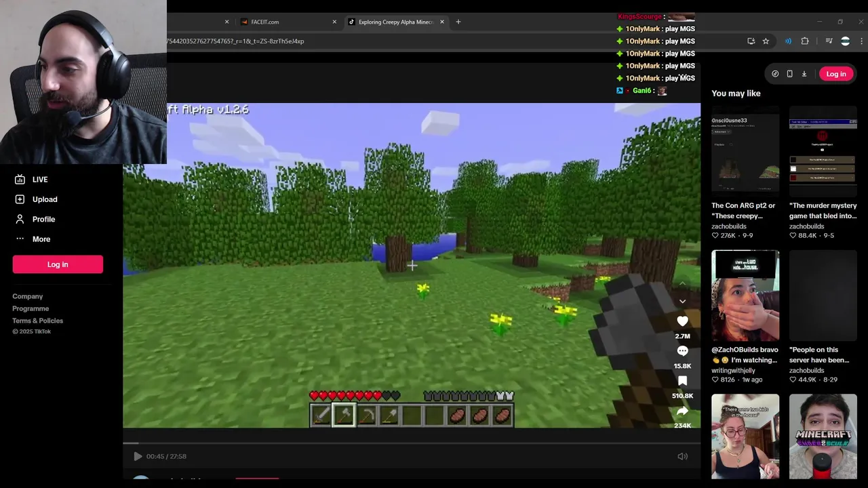Viewport: 868px width, 488px height.
Task: Click the blue sound-wave extension icon
Action: coord(788,41)
